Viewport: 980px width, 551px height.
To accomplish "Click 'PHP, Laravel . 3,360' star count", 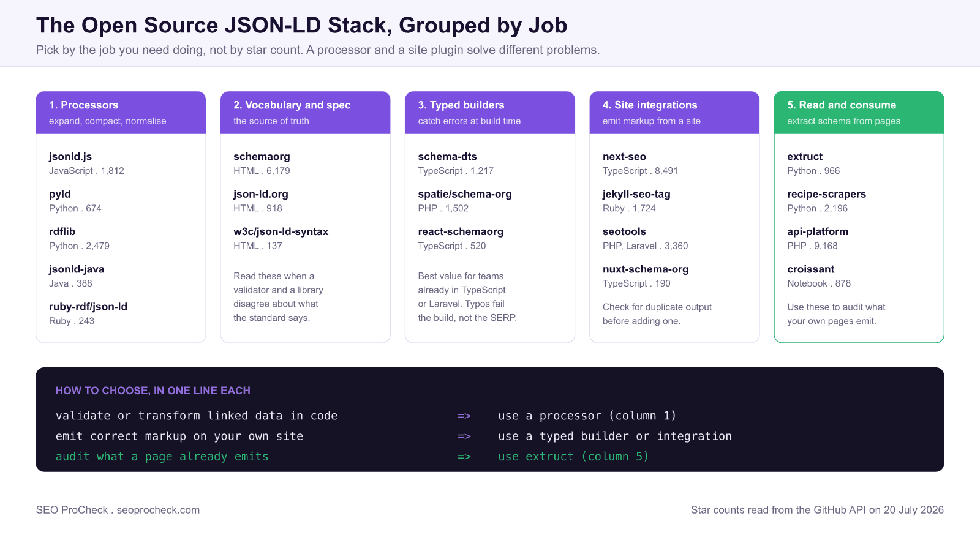I will (646, 246).
